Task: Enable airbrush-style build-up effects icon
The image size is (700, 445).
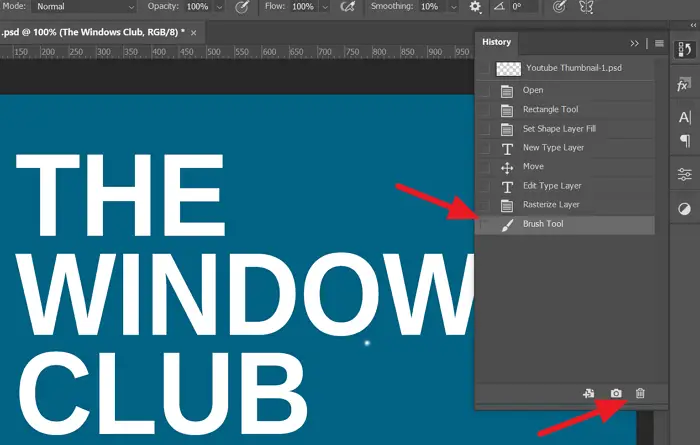Action: (x=347, y=7)
